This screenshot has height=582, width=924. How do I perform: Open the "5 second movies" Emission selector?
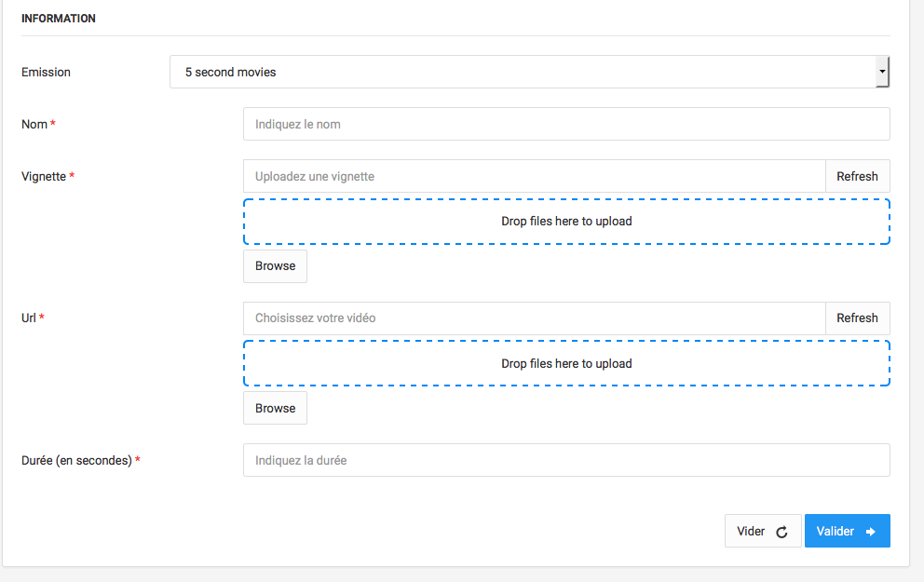click(x=522, y=72)
